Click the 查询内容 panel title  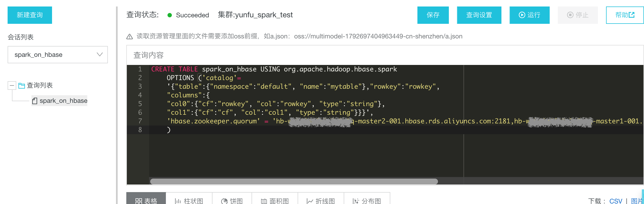[x=149, y=55]
